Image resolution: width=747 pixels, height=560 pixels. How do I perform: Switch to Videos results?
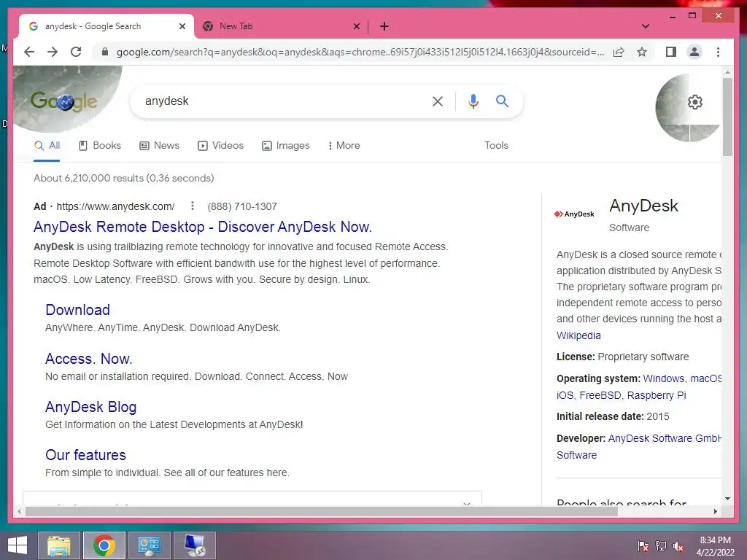coord(220,145)
